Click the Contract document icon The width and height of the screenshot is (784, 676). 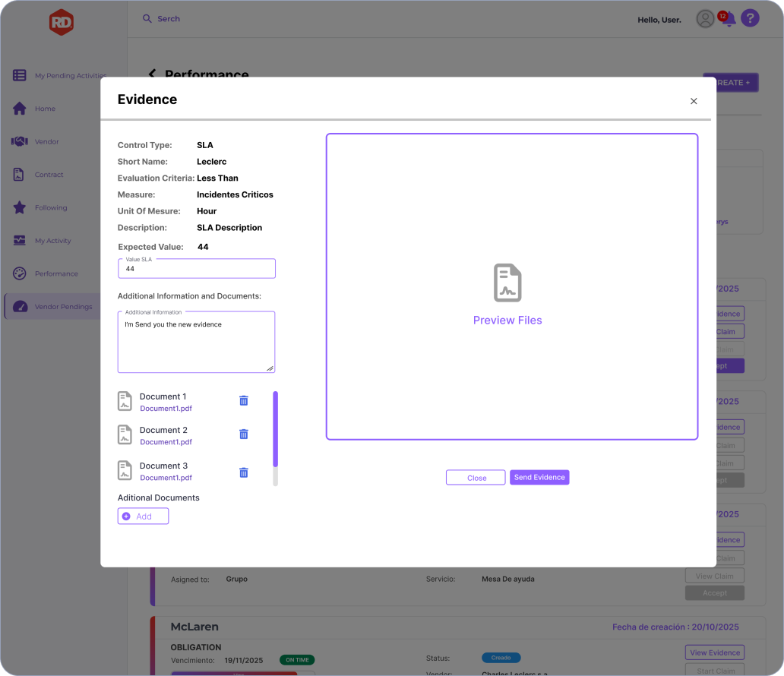pos(18,175)
